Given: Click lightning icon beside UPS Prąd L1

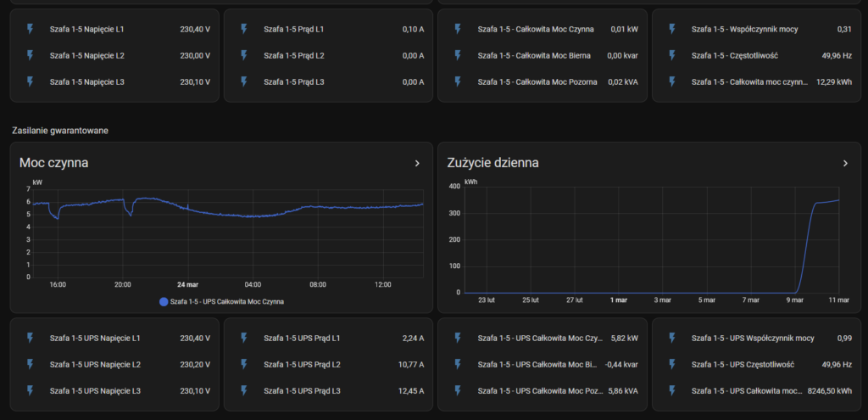Looking at the screenshot, I should pyautogui.click(x=246, y=338).
